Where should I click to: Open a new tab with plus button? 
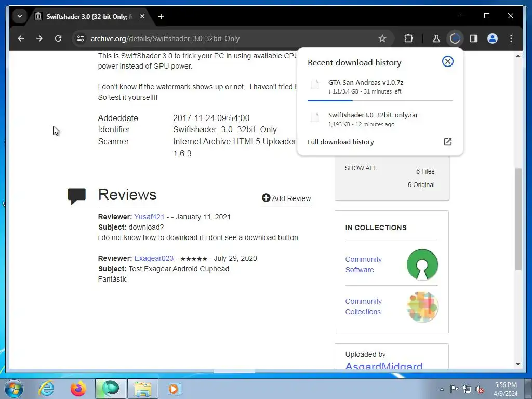tap(161, 16)
